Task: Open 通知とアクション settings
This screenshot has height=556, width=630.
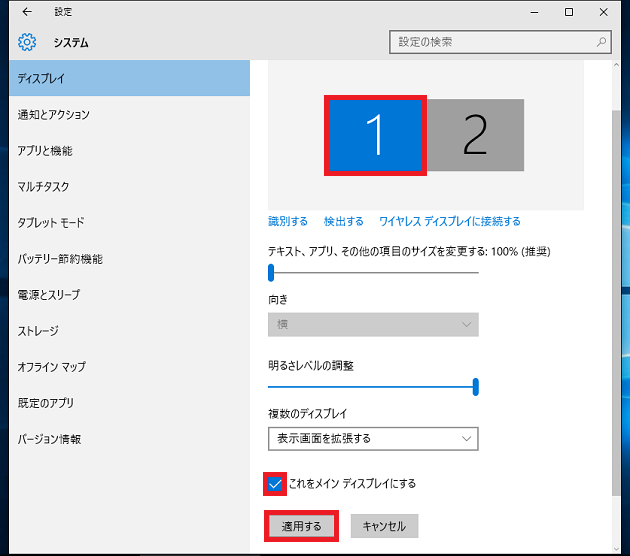Action: (129, 114)
